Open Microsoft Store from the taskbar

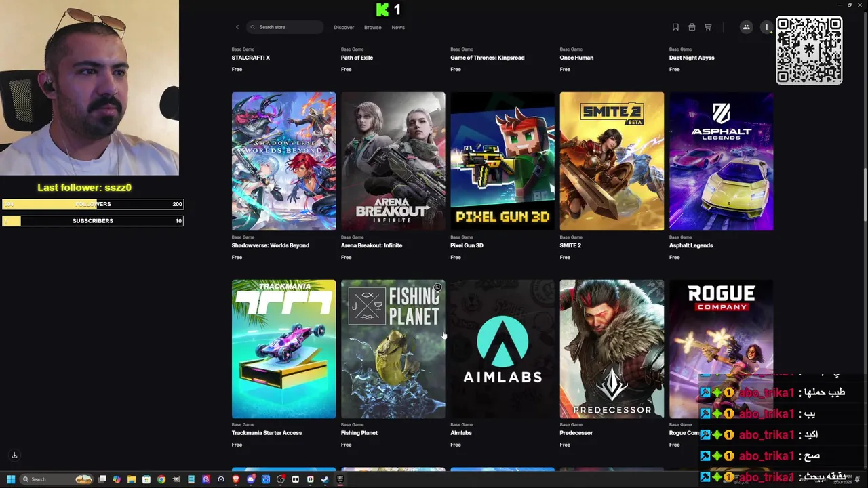(146, 479)
